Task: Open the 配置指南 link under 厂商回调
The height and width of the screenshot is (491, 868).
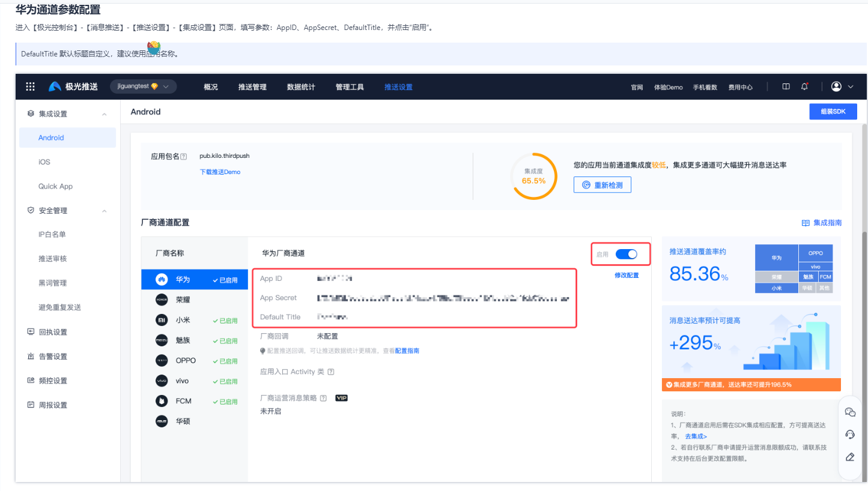Action: click(x=407, y=351)
